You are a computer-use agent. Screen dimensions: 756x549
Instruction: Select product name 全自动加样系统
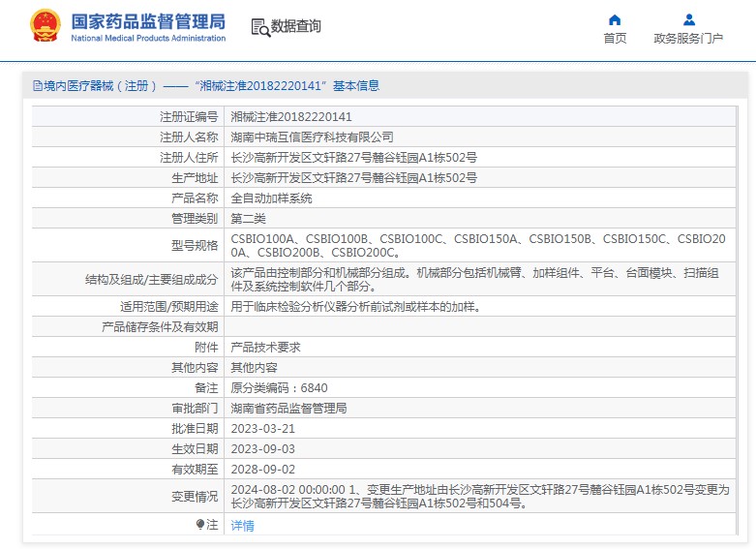[x=271, y=198]
